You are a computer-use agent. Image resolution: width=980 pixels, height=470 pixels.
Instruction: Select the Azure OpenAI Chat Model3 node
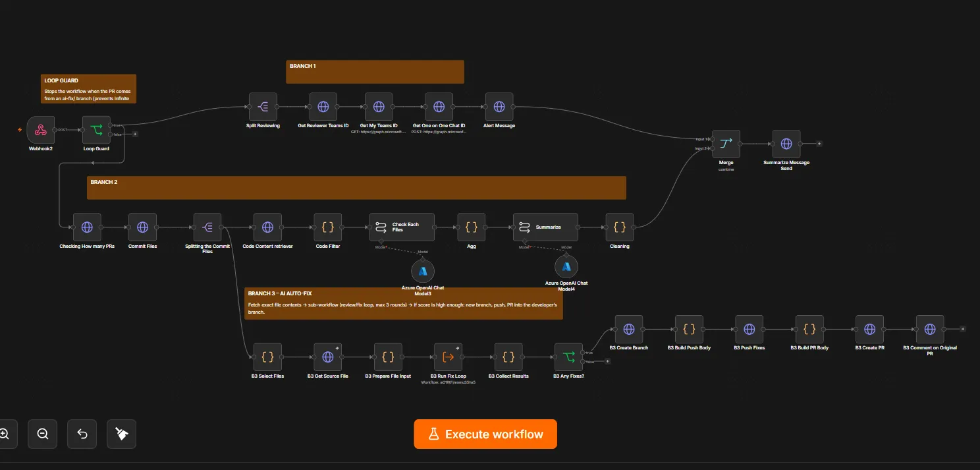pyautogui.click(x=423, y=271)
